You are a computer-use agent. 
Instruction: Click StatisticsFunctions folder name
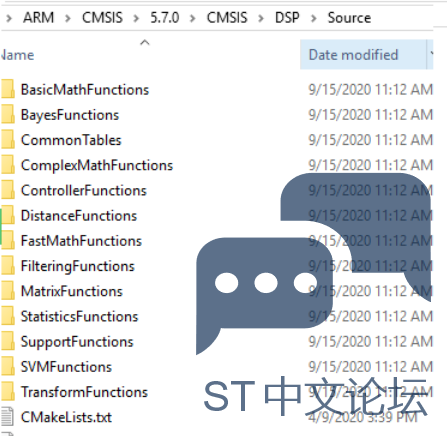(x=79, y=317)
